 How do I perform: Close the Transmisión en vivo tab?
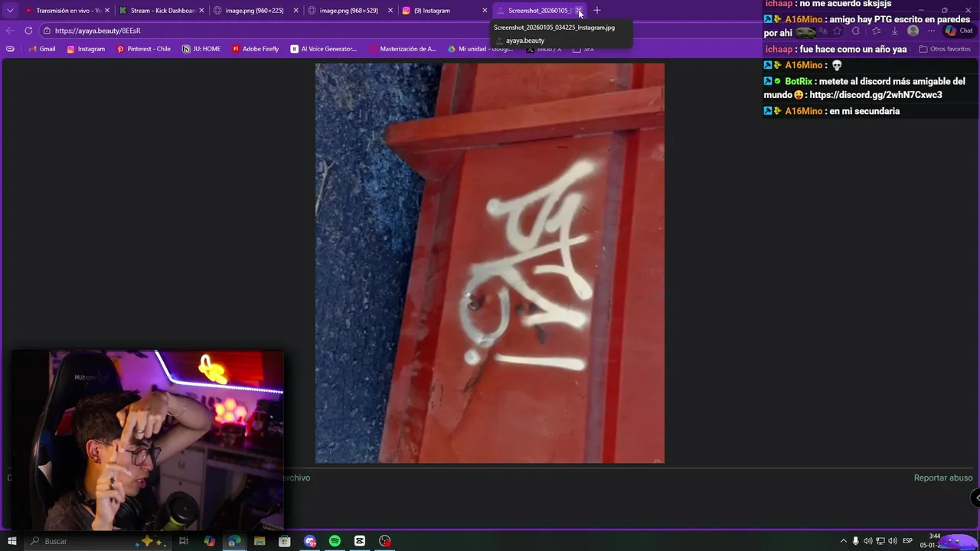(107, 11)
